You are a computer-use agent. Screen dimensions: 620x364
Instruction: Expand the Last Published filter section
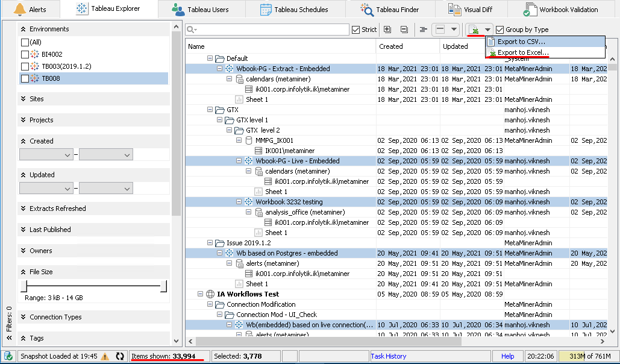(23, 230)
